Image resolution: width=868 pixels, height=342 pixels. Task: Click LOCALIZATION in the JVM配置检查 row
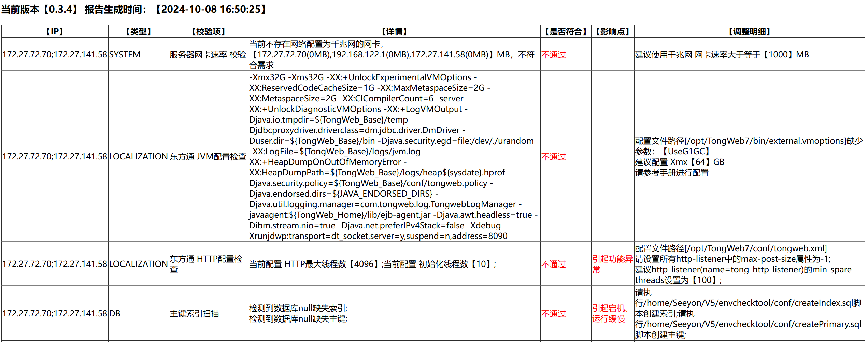(138, 156)
